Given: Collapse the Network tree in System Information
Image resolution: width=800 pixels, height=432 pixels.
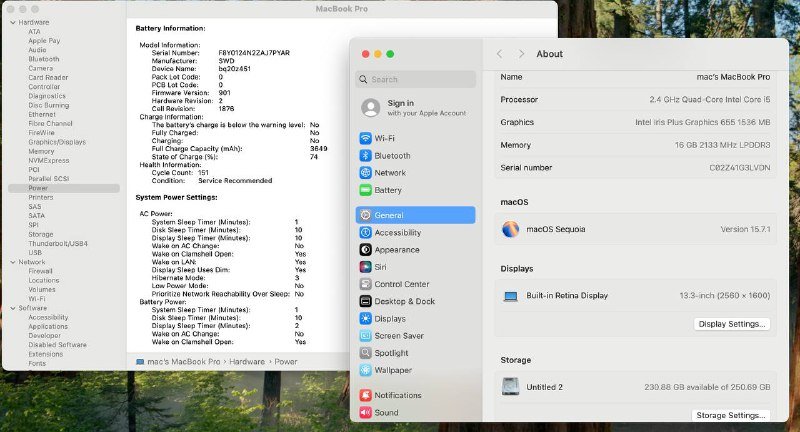Looking at the screenshot, I should click(x=13, y=262).
